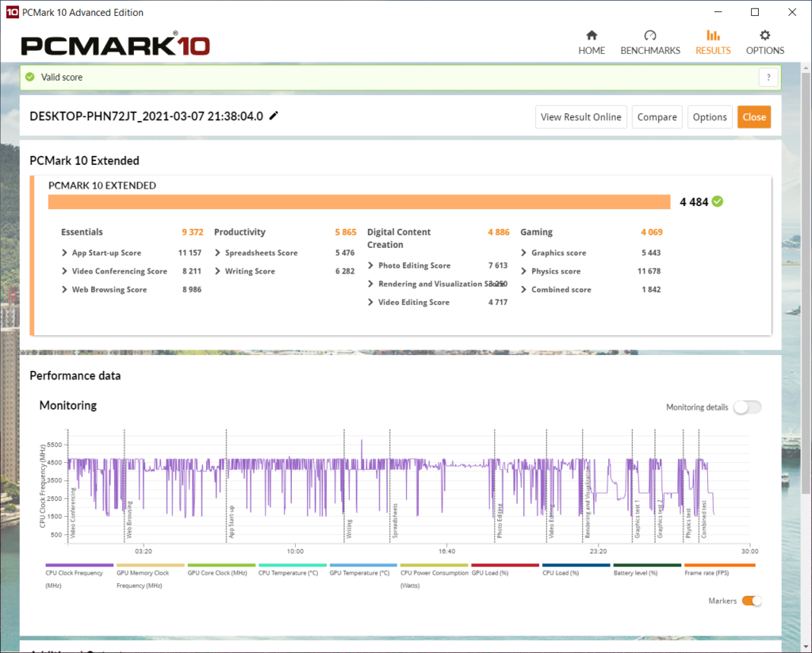Click the Essentials score 9 372

click(192, 232)
